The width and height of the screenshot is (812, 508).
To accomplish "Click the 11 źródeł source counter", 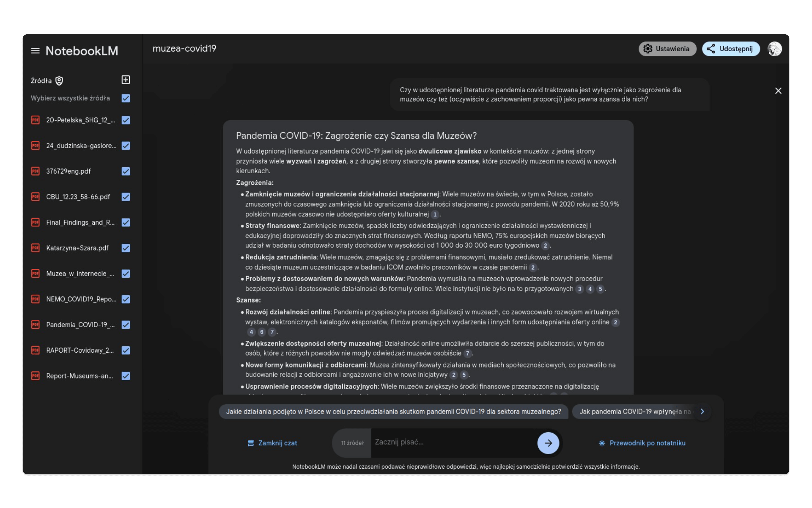I will [x=352, y=443].
